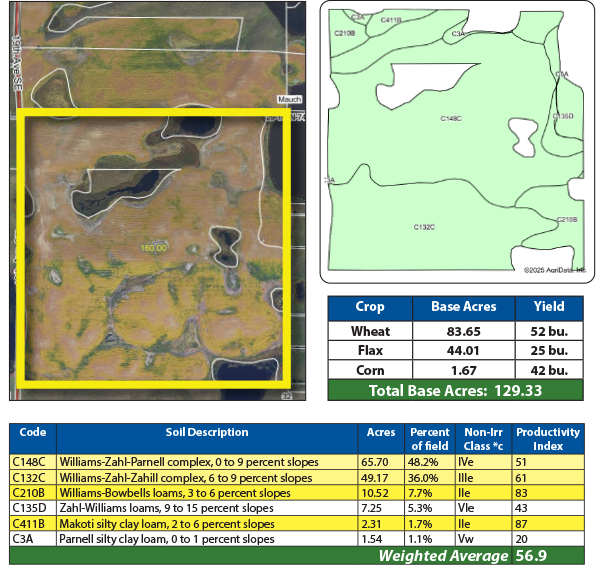
Task: Click the 160.00 acreage label on aerial map
Action: pyautogui.click(x=153, y=248)
